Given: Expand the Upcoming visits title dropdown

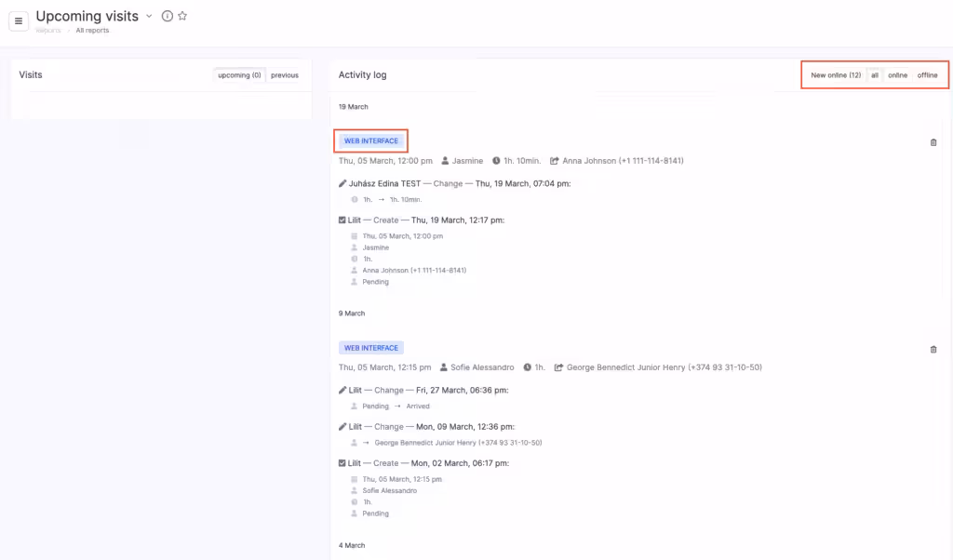Looking at the screenshot, I should [x=149, y=16].
